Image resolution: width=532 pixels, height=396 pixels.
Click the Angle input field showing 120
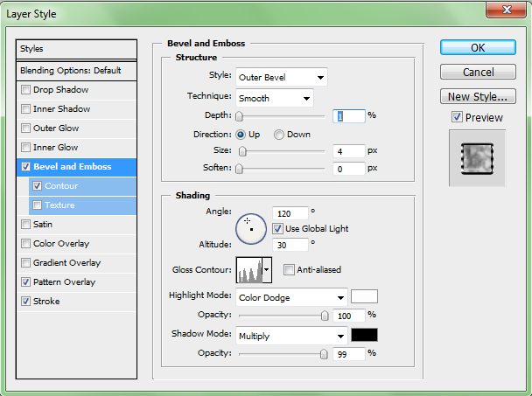[290, 213]
